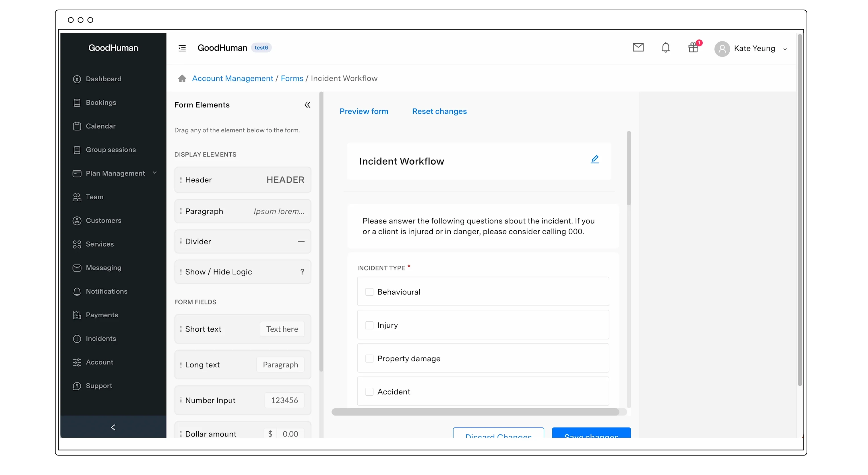Open the dropdown arrow next to Kate Yeung
Image resolution: width=868 pixels, height=475 pixels.
pos(785,49)
